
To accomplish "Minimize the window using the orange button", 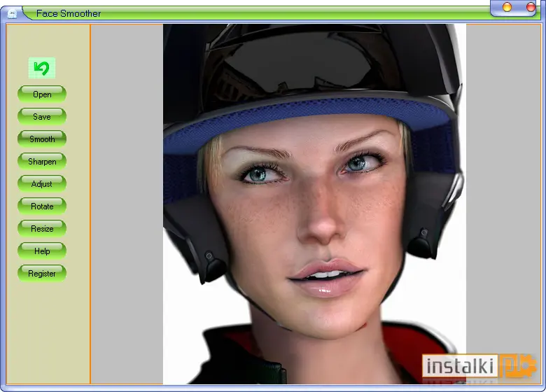I will (x=507, y=7).
